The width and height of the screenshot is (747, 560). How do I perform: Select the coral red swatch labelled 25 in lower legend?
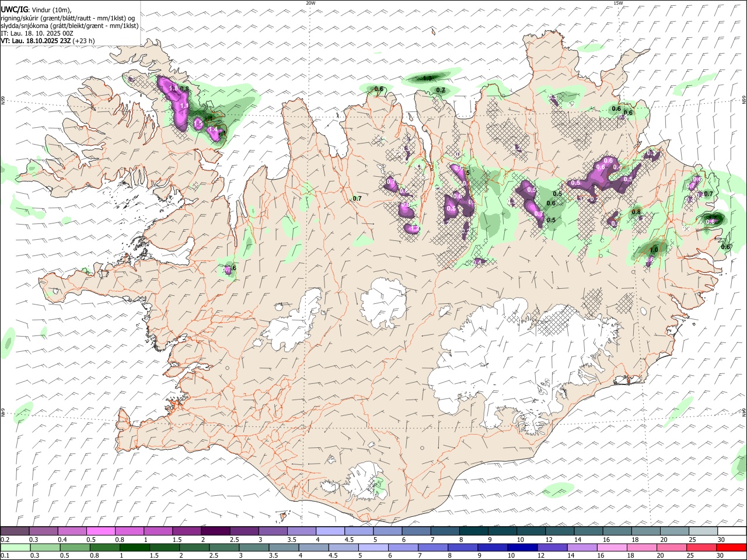[700, 548]
